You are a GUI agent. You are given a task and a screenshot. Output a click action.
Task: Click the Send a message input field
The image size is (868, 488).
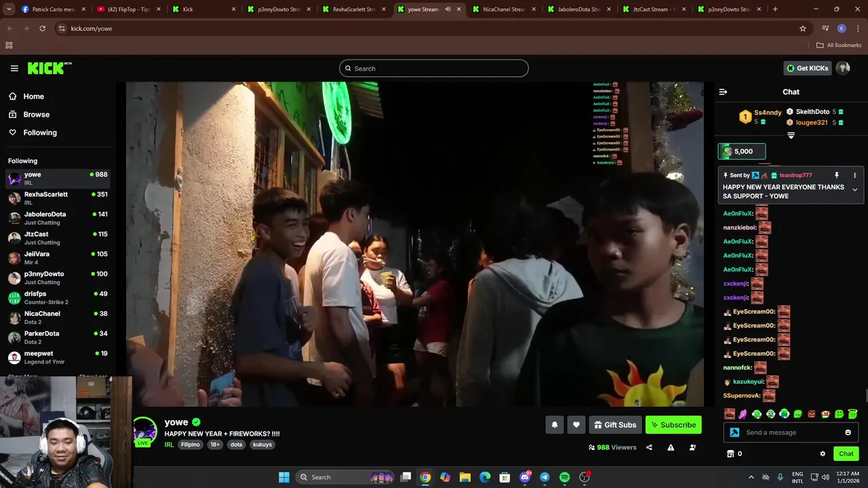click(x=790, y=432)
